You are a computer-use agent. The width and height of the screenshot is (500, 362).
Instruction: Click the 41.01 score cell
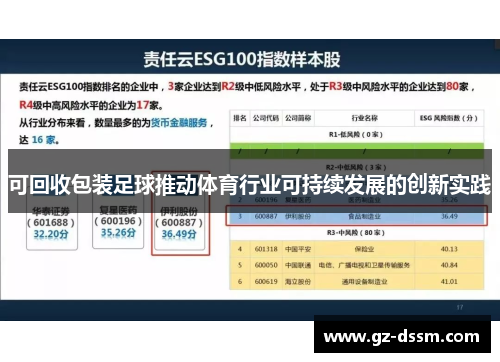[449, 282]
